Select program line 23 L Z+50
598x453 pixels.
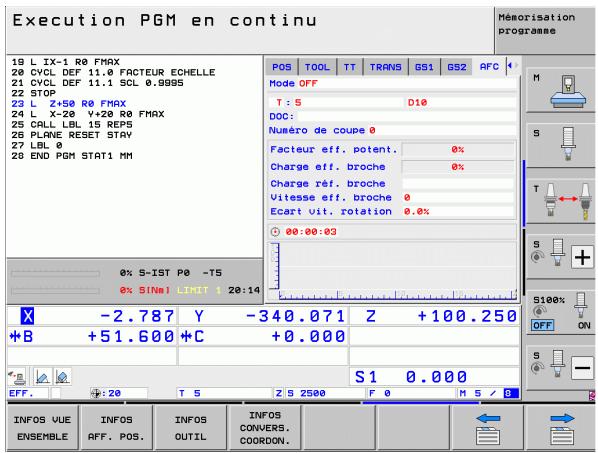pos(69,104)
